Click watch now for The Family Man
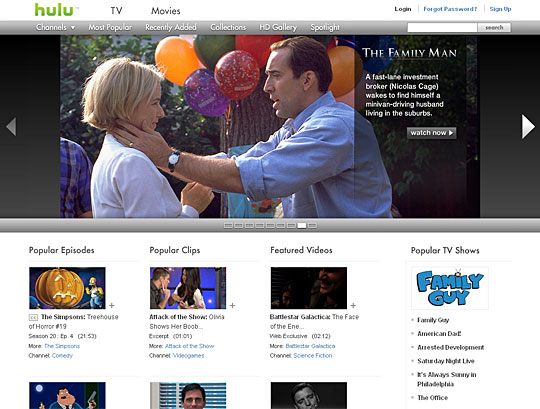 point(432,133)
